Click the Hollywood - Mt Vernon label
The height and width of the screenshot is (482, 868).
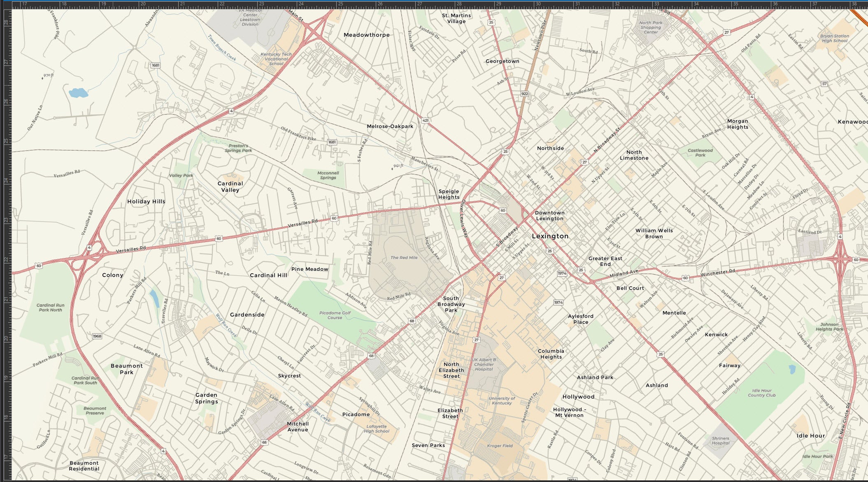coord(569,412)
